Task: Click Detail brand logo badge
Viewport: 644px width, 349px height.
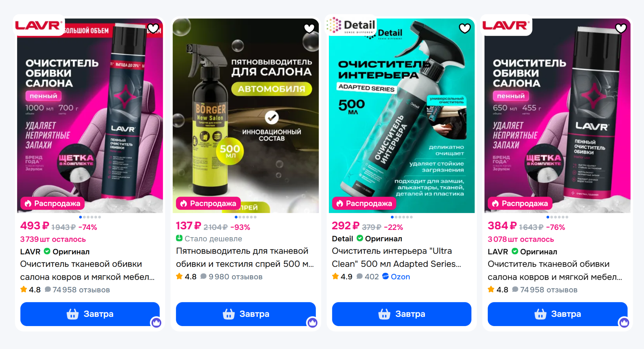Action: click(351, 25)
